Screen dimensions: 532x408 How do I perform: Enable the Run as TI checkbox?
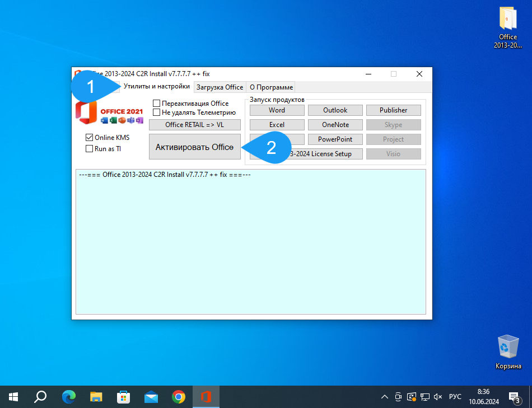[89, 149]
